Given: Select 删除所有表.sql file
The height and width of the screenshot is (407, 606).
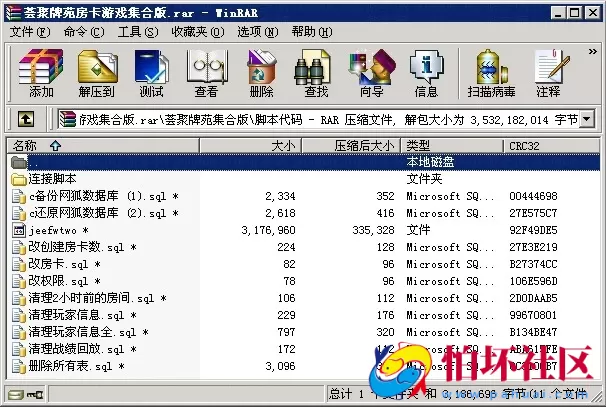Looking at the screenshot, I should click(77, 366).
